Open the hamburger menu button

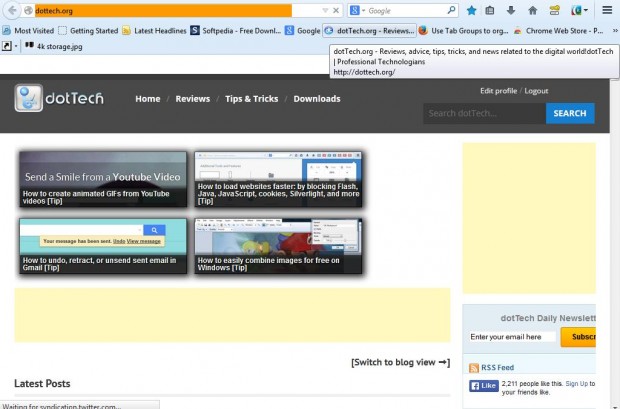(607, 10)
